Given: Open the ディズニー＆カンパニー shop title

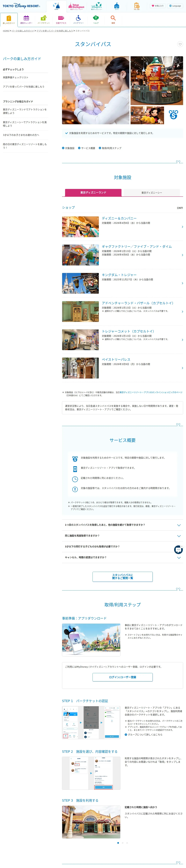Looking at the screenshot, I should 119,218.
